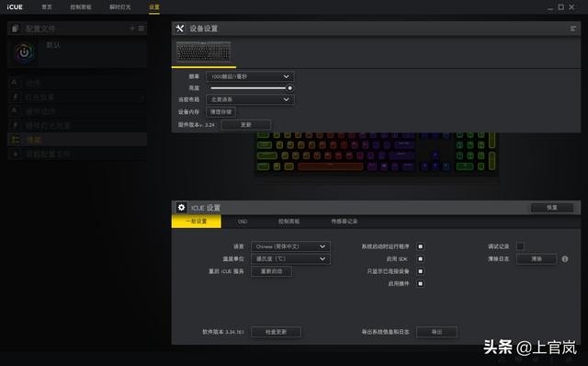Click the 配置文件 profiles panel icon
This screenshot has width=588, height=366.
click(15, 29)
